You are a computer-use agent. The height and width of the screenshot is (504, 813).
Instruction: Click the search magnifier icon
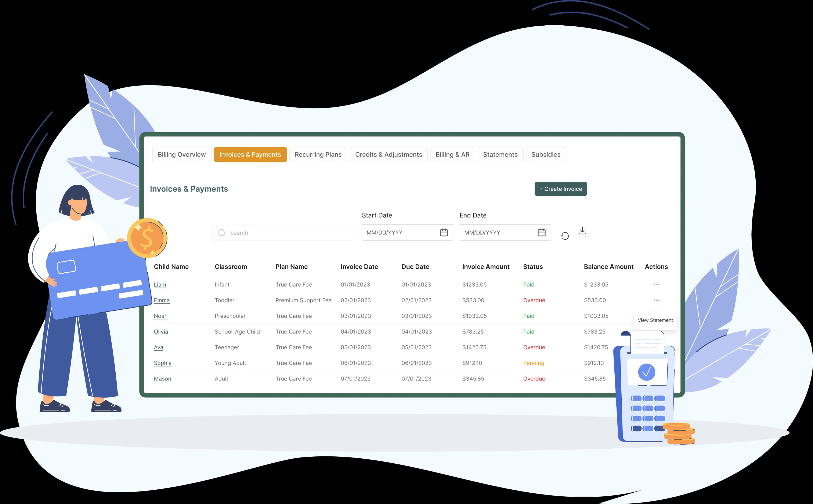221,233
